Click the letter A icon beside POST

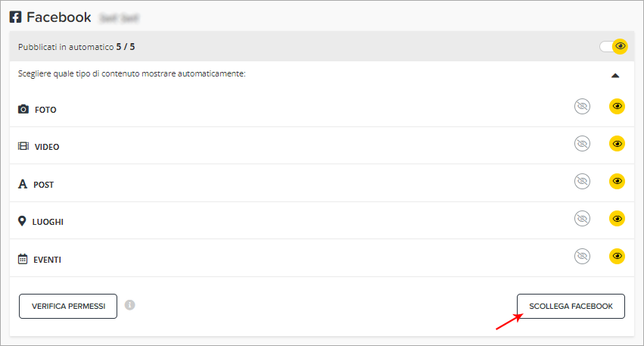coord(23,184)
